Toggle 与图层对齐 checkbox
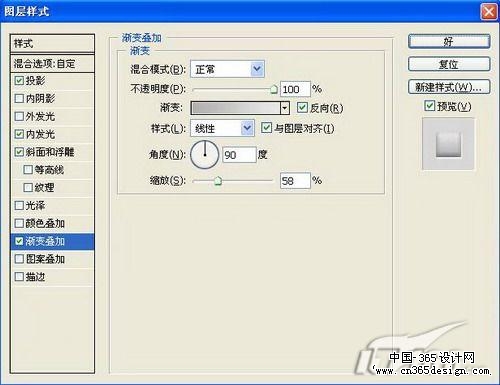This screenshot has width=500, height=385. point(266,128)
